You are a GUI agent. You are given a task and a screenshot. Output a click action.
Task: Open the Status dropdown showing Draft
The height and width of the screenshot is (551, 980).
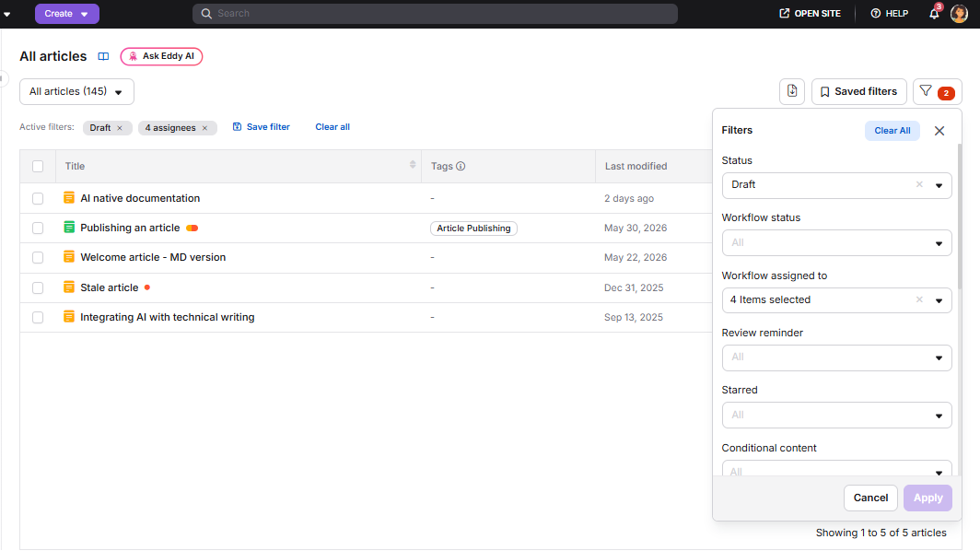coord(837,185)
